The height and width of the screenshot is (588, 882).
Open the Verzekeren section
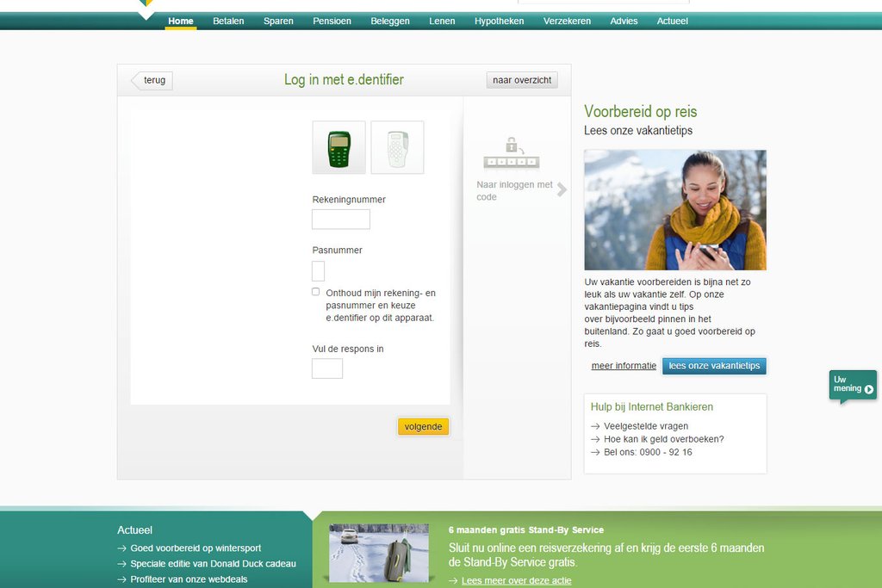point(567,22)
